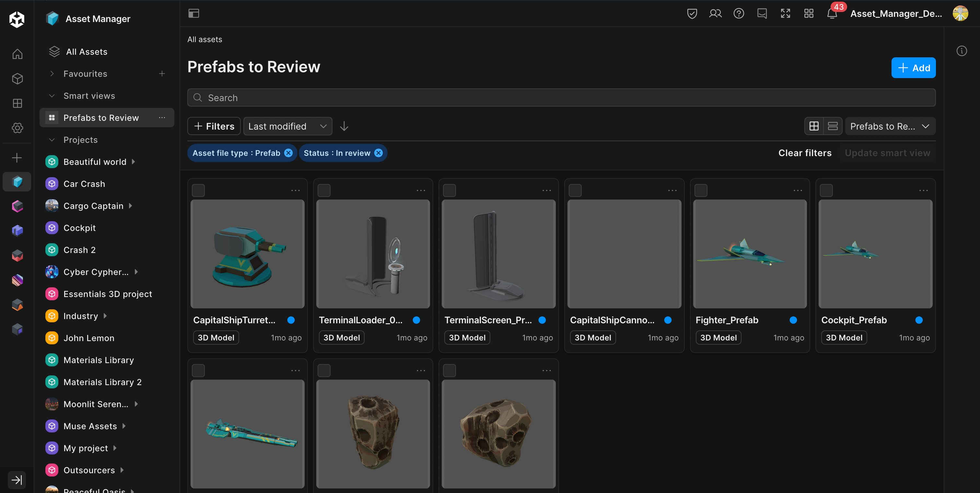Viewport: 980px width, 493px height.
Task: Open Last modified sort dropdown
Action: click(x=287, y=126)
